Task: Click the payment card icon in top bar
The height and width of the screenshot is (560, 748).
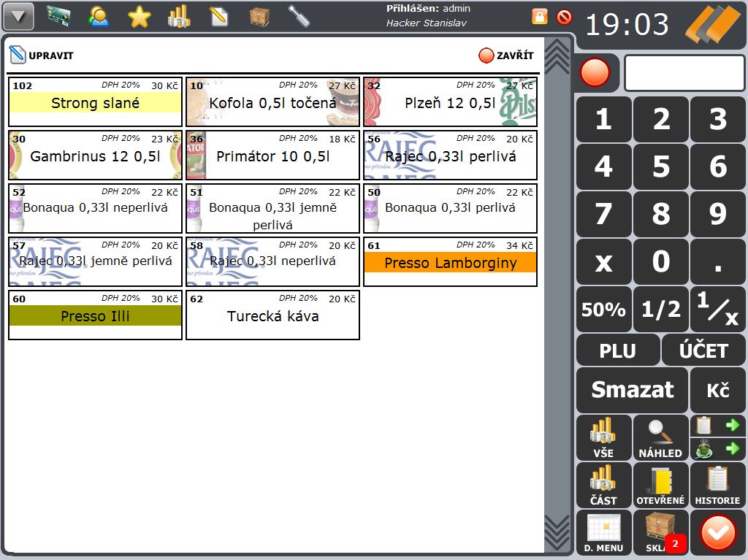Action: point(58,17)
